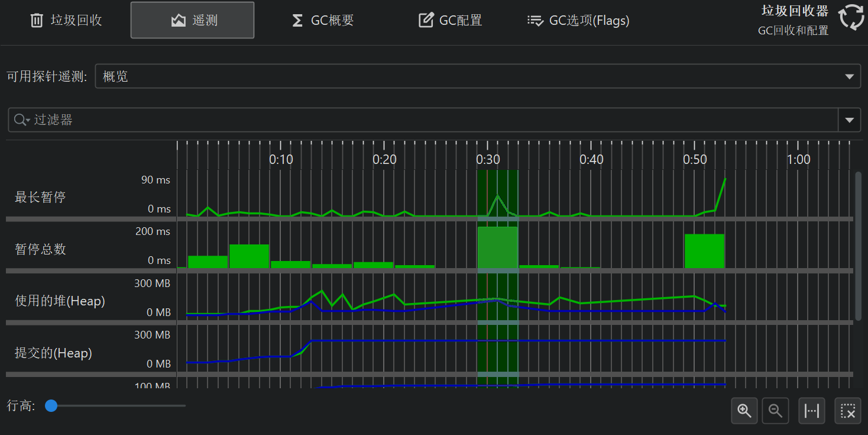Click the search magnifier in the filter box

[21, 120]
